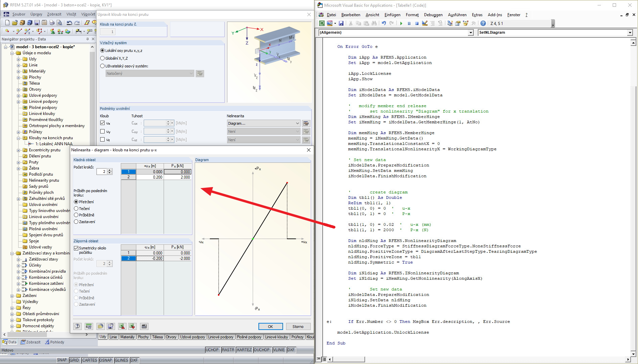Toggle OSNAP in status bar
This screenshot has width=638, height=364.
click(x=106, y=360)
